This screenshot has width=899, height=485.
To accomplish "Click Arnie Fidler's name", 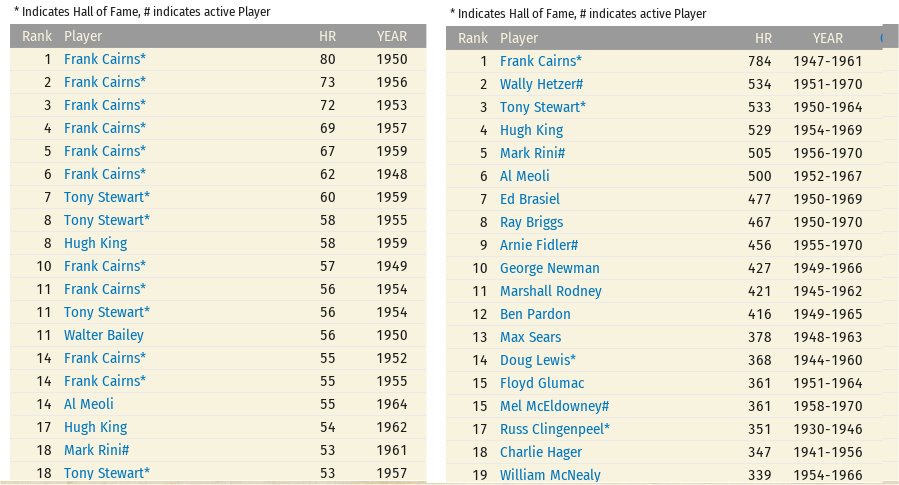I will [x=538, y=245].
